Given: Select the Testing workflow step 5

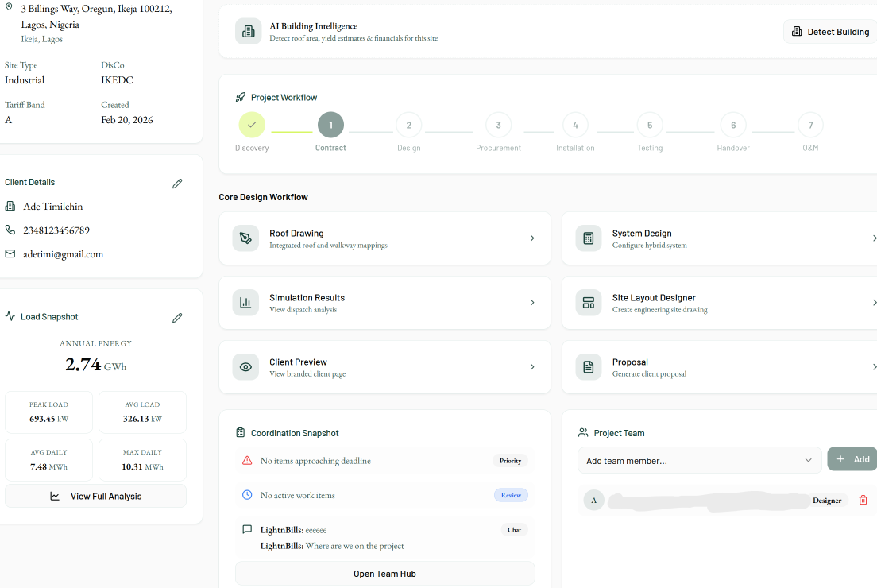Looking at the screenshot, I should (650, 125).
